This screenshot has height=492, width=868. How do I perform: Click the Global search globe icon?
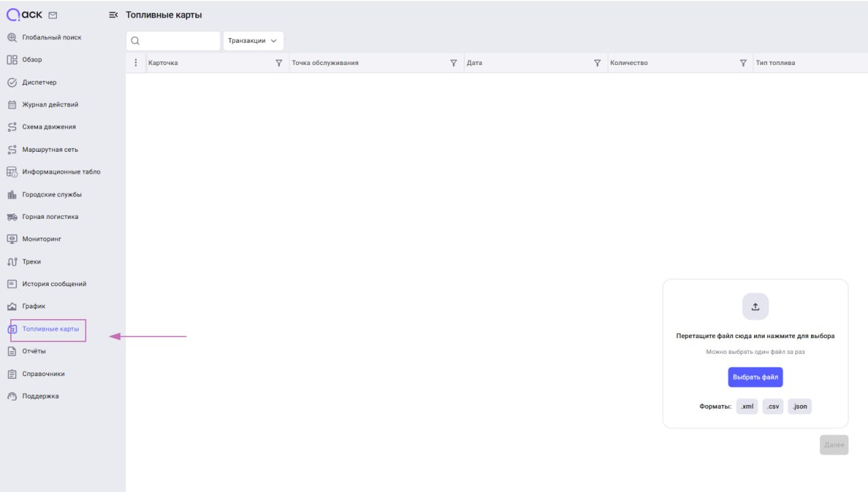[12, 37]
